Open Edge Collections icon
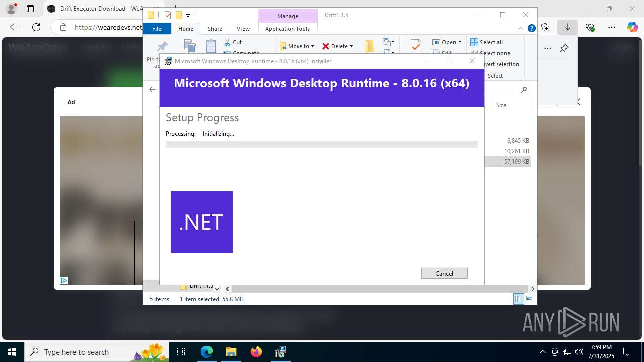 (545, 27)
